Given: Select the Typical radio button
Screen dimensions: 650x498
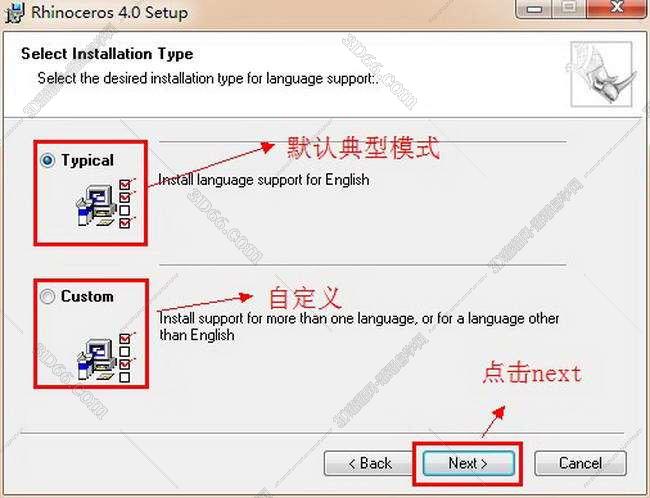Looking at the screenshot, I should coord(48,160).
